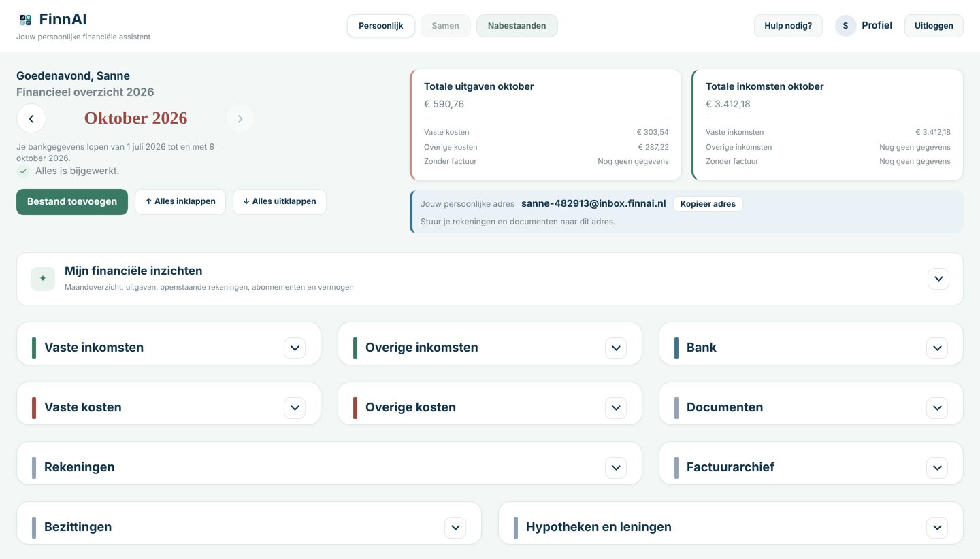The width and height of the screenshot is (980, 559).
Task: Go to the previous month with the left arrow
Action: (x=31, y=118)
